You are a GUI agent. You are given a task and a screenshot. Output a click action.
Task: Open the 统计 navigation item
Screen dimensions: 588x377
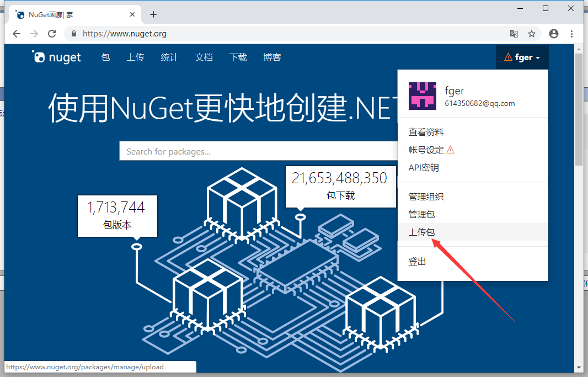[169, 57]
